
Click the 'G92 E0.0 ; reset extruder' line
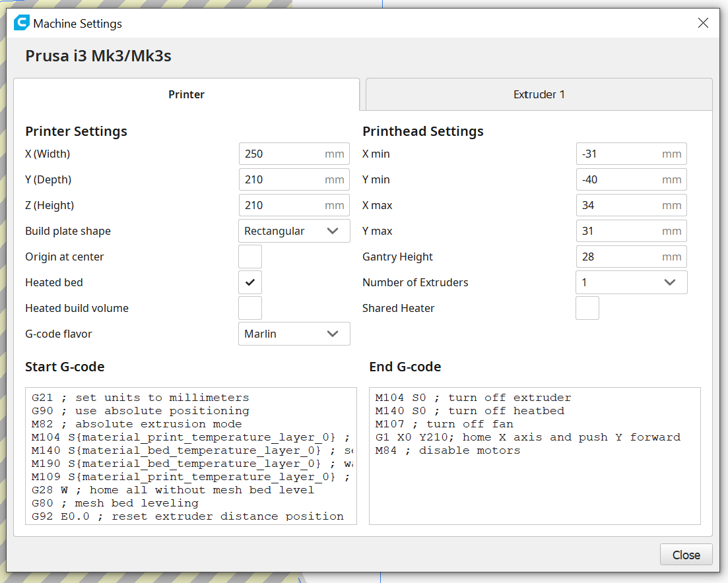(187, 516)
